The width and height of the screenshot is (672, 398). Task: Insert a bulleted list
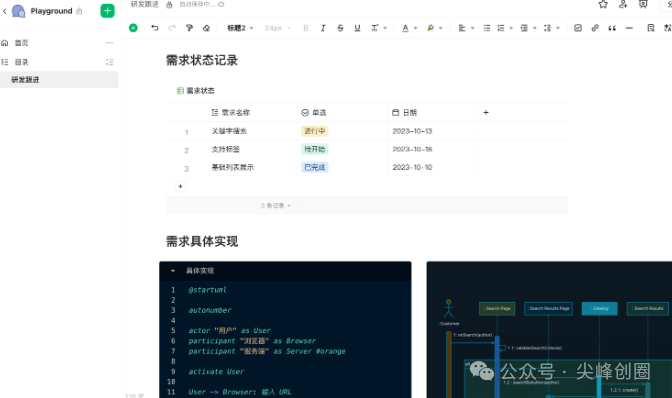486,28
